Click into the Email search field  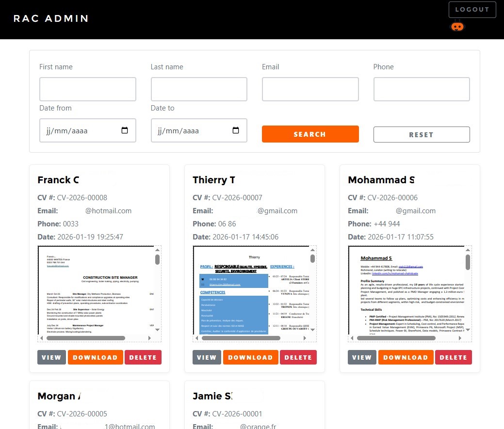coord(310,89)
